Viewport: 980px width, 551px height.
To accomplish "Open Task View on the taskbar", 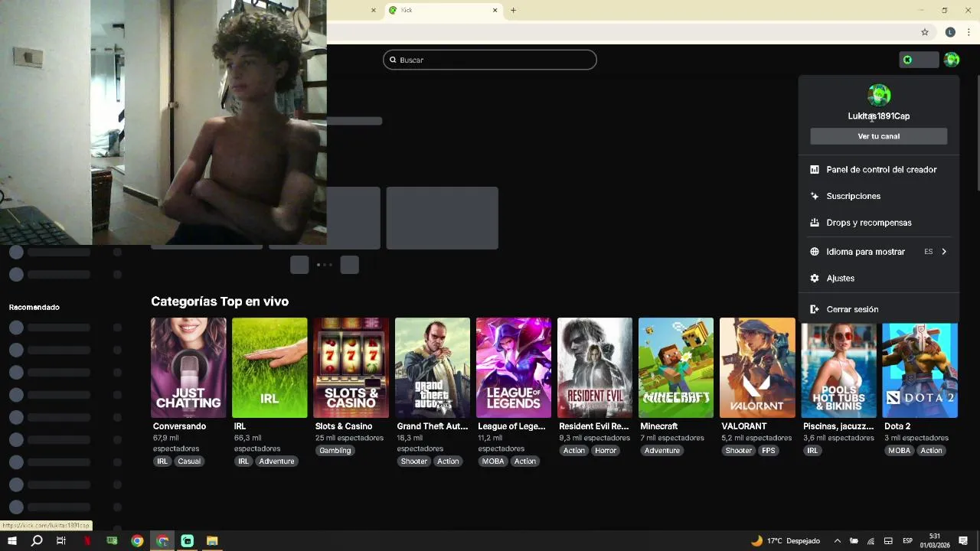I will [x=61, y=541].
